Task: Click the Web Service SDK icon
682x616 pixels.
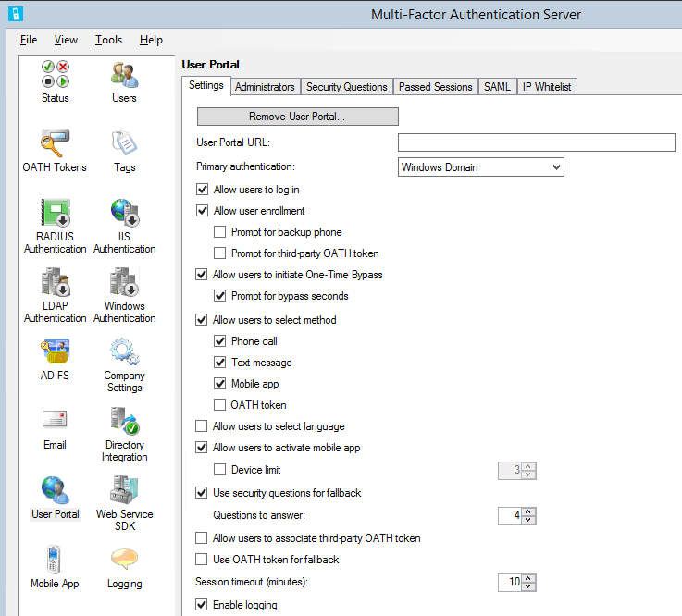Action: [x=124, y=490]
